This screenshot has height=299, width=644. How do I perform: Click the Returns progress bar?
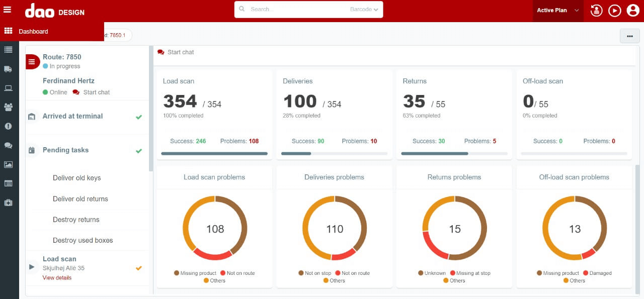coord(454,154)
